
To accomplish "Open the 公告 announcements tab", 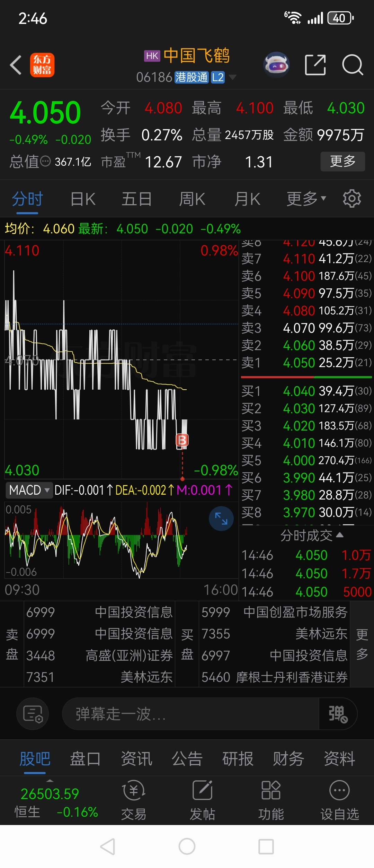I will click(x=187, y=758).
